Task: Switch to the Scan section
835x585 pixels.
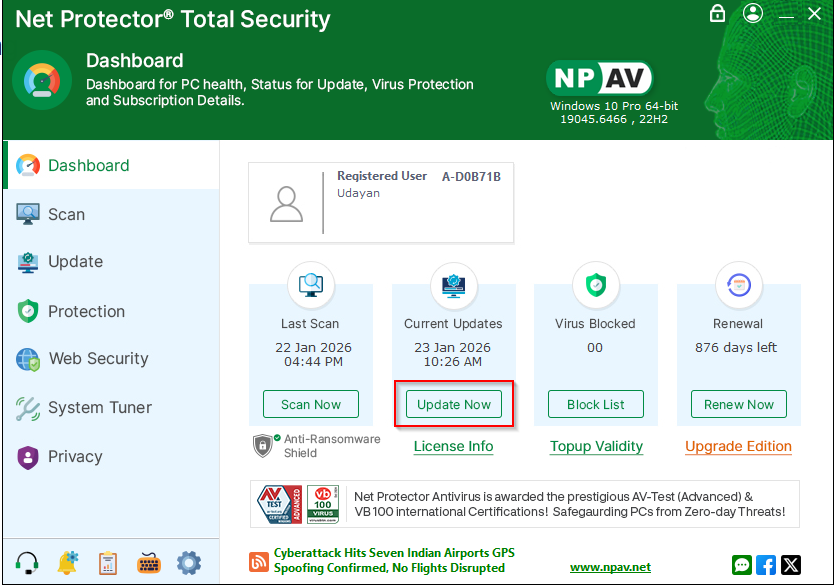Action: [66, 214]
